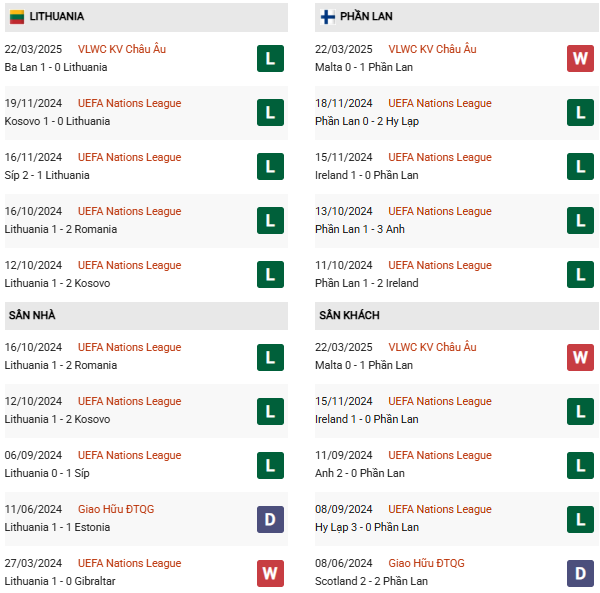Click D badge for Lithuania 1-1 Estonia
This screenshot has height=593, width=600.
point(270,519)
